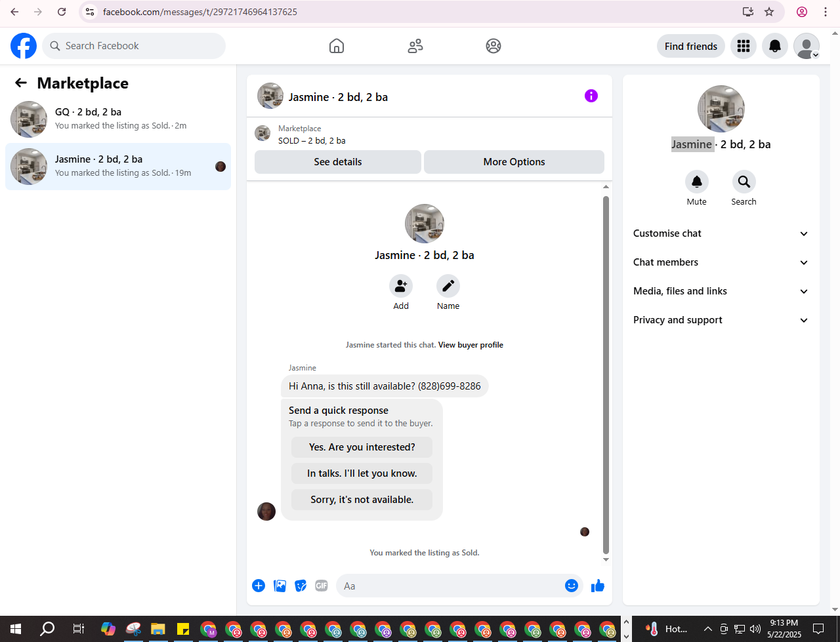This screenshot has height=642, width=840.
Task: Open Task View on the taskbar
Action: pyautogui.click(x=78, y=629)
